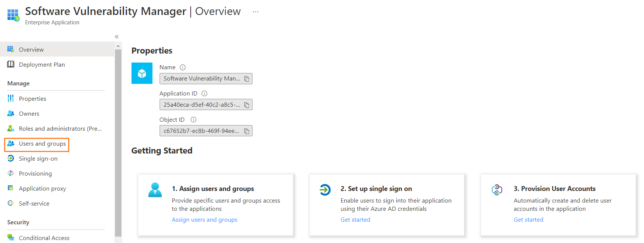Click the Assign users and groups link

tap(204, 220)
